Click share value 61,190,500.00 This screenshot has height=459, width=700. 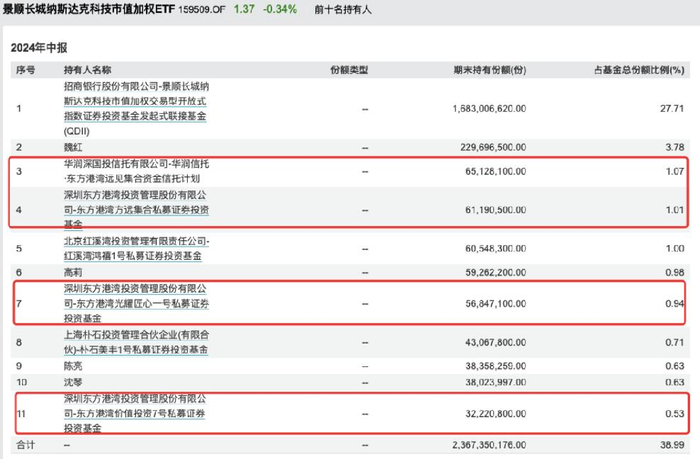[496, 210]
